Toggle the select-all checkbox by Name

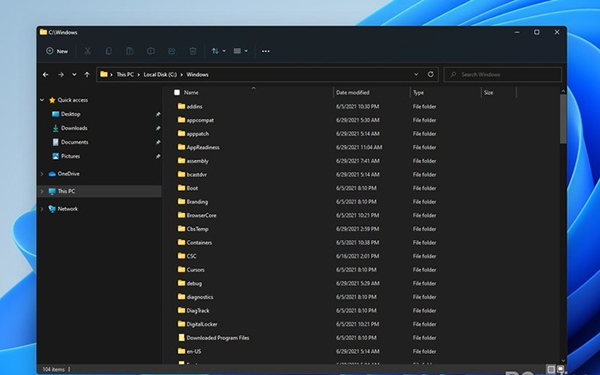tap(177, 92)
